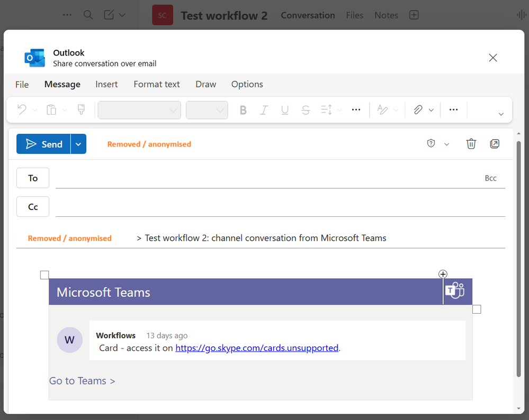The width and height of the screenshot is (529, 420).
Task: Expand the Teams compose dropdown chevron
Action: click(122, 15)
